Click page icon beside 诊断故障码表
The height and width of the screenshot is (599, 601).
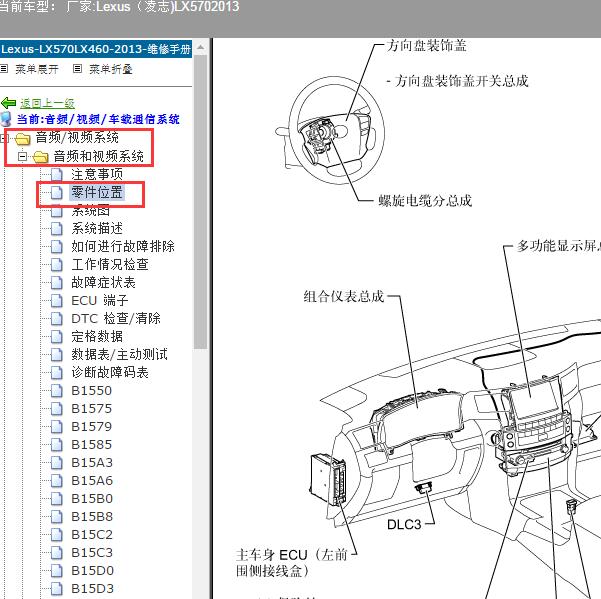[x=56, y=373]
